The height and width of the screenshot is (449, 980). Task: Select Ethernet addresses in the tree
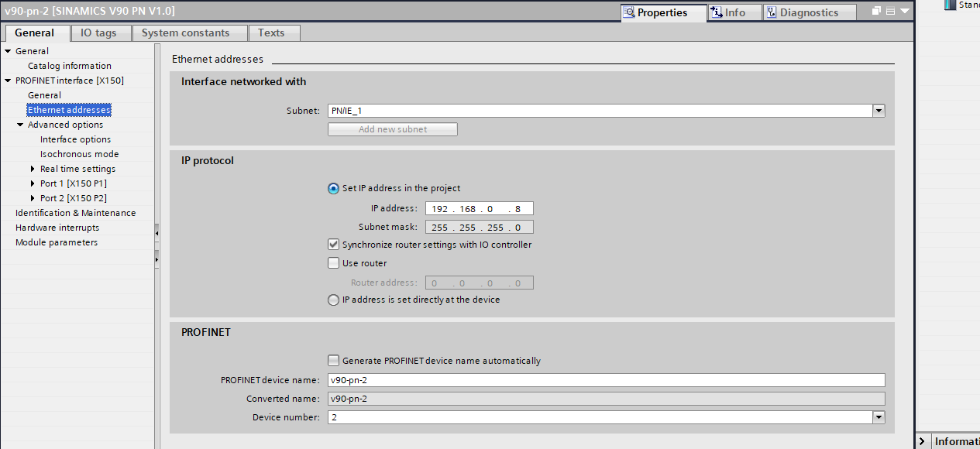69,110
